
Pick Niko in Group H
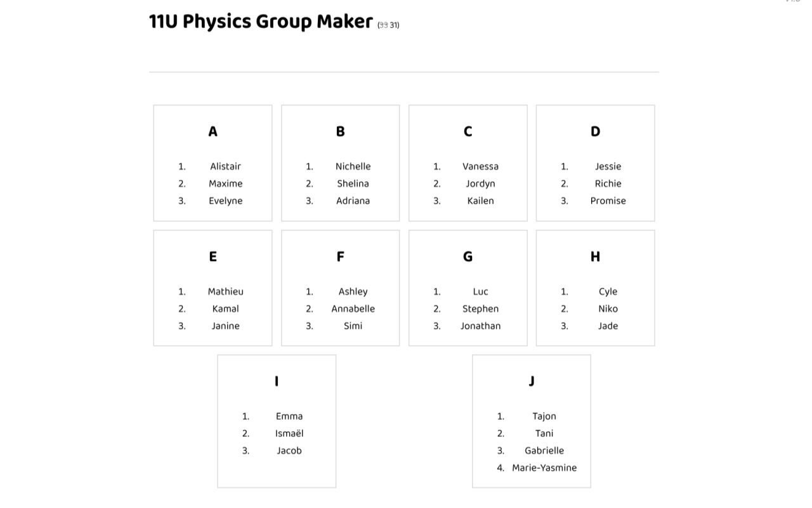pyautogui.click(x=608, y=309)
